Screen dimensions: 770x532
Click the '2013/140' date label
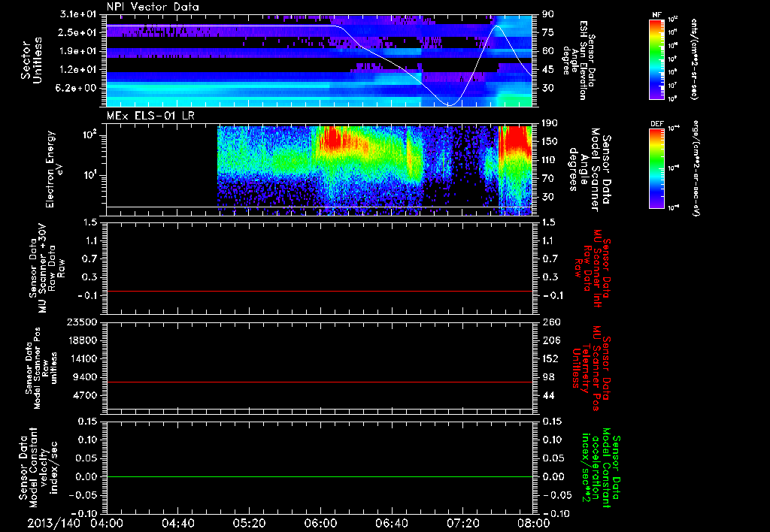tap(53, 523)
